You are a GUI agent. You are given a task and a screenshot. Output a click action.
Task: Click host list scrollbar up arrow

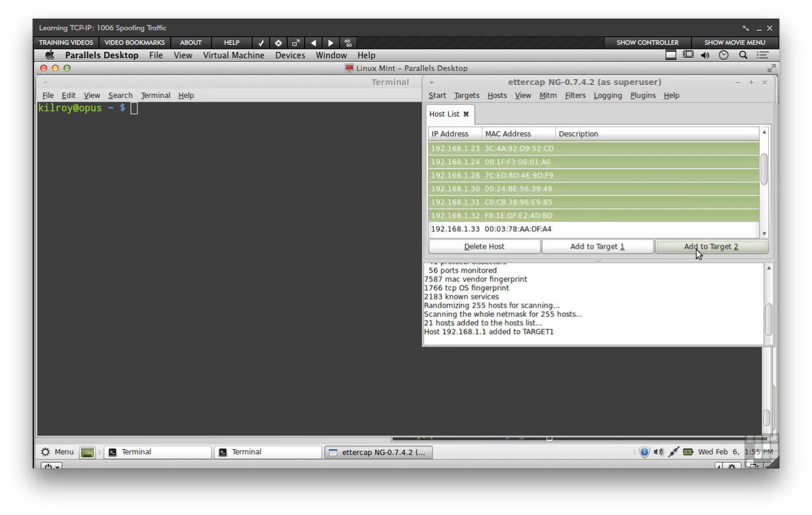tap(764, 132)
